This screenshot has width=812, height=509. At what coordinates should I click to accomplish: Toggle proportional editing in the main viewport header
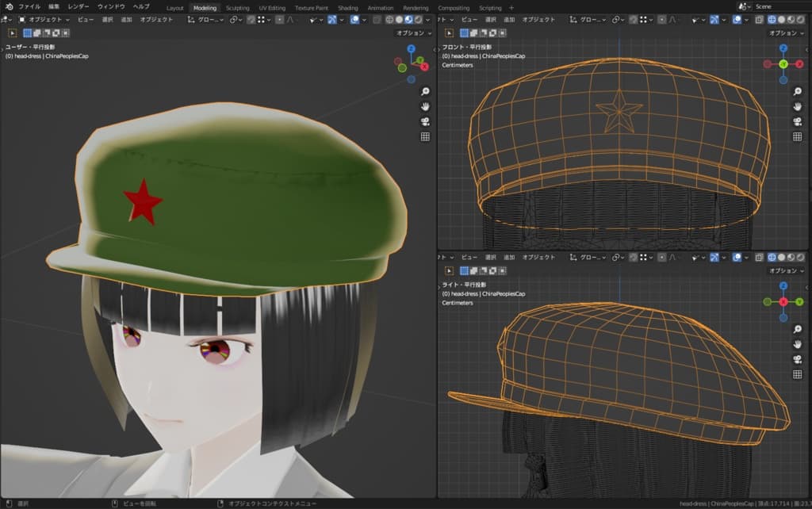280,19
